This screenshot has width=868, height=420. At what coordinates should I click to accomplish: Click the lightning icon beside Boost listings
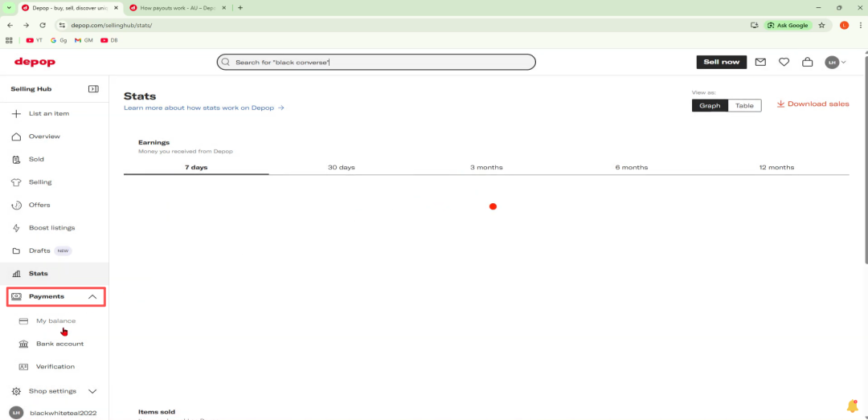tap(17, 228)
